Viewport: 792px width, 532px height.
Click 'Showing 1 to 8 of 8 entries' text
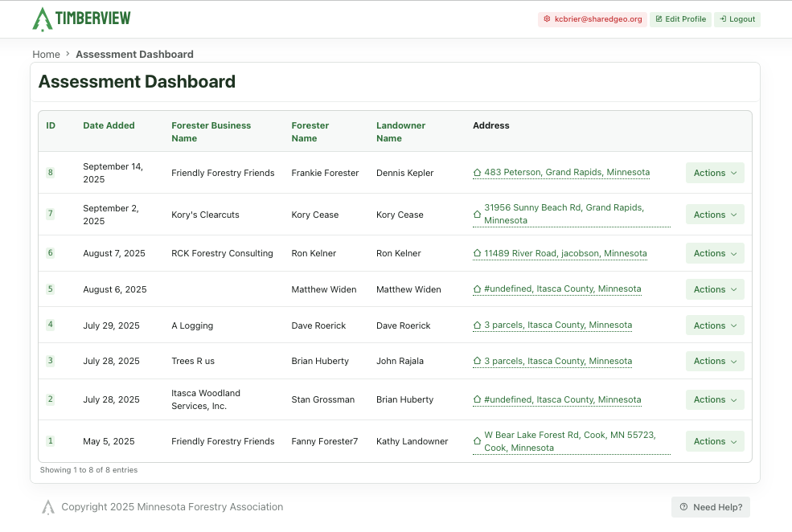(x=89, y=470)
